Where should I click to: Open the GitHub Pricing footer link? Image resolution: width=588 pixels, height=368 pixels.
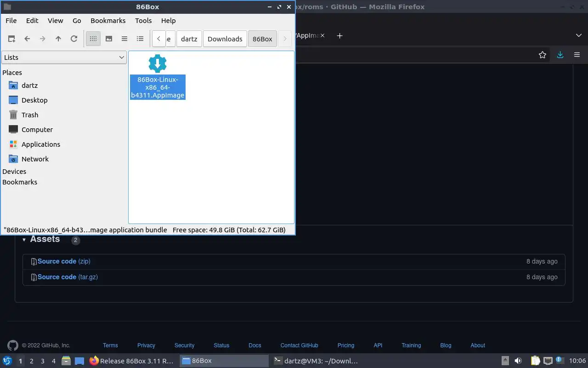(x=346, y=345)
